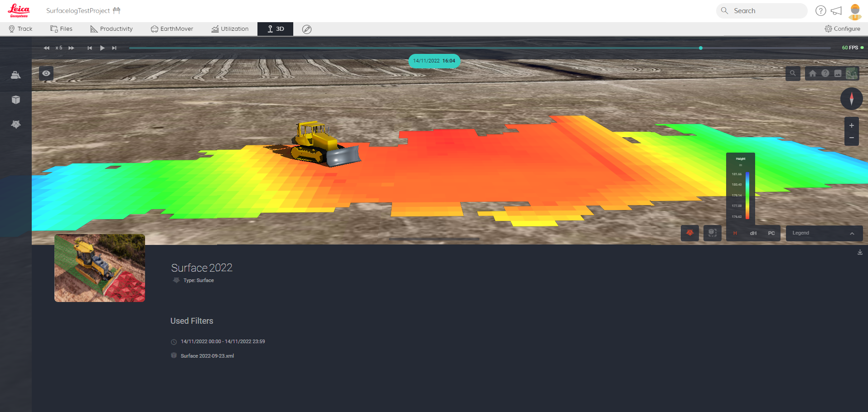The width and height of the screenshot is (868, 412).
Task: Click the magnifier zoom tool above the map
Action: click(x=793, y=73)
